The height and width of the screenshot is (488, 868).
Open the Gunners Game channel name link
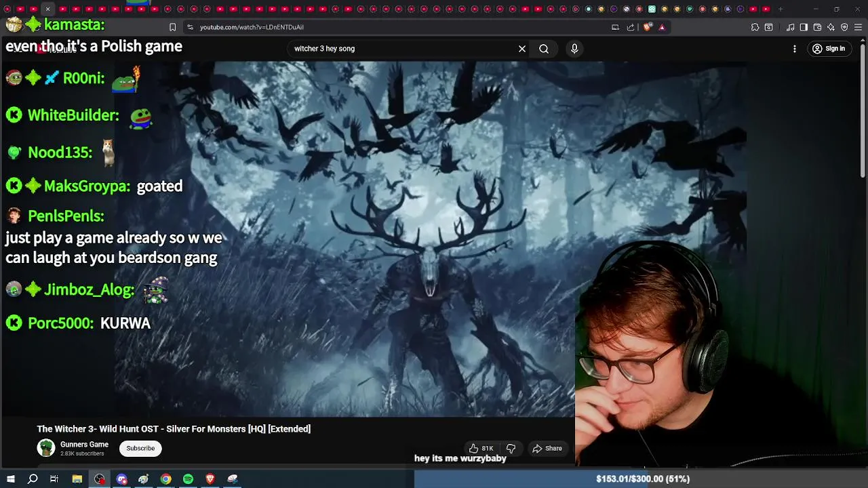84,445
